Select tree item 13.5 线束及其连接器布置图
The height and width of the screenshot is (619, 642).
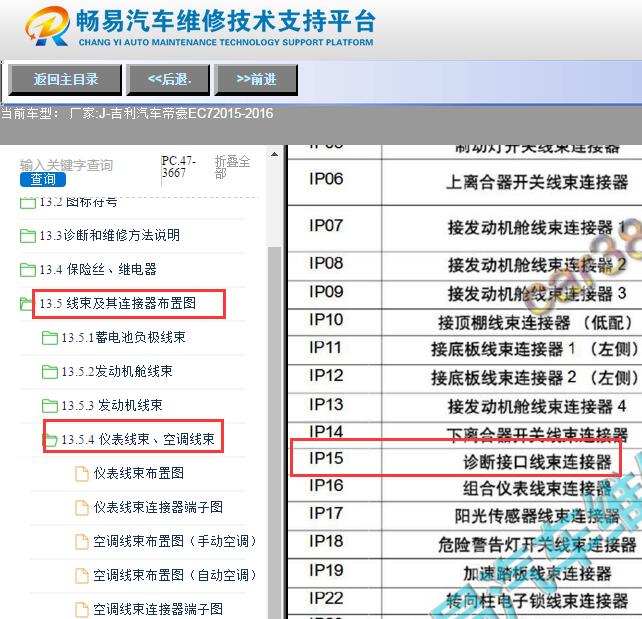[x=118, y=303]
